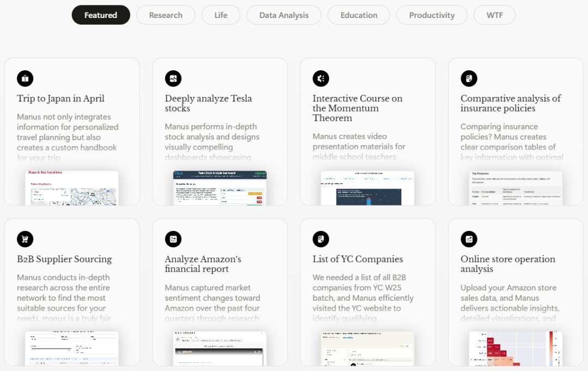Select the Education category tab

click(359, 15)
